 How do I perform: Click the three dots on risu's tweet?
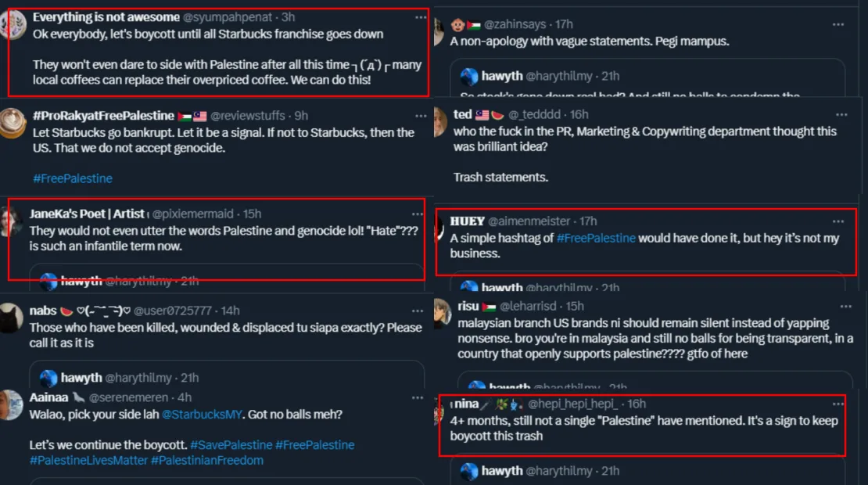(838, 306)
